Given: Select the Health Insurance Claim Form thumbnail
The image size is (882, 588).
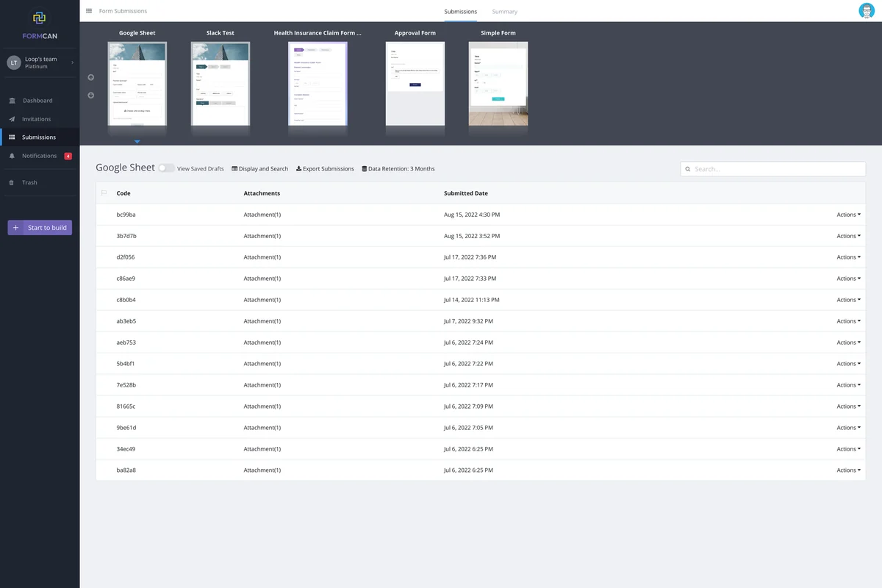Looking at the screenshot, I should [318, 83].
